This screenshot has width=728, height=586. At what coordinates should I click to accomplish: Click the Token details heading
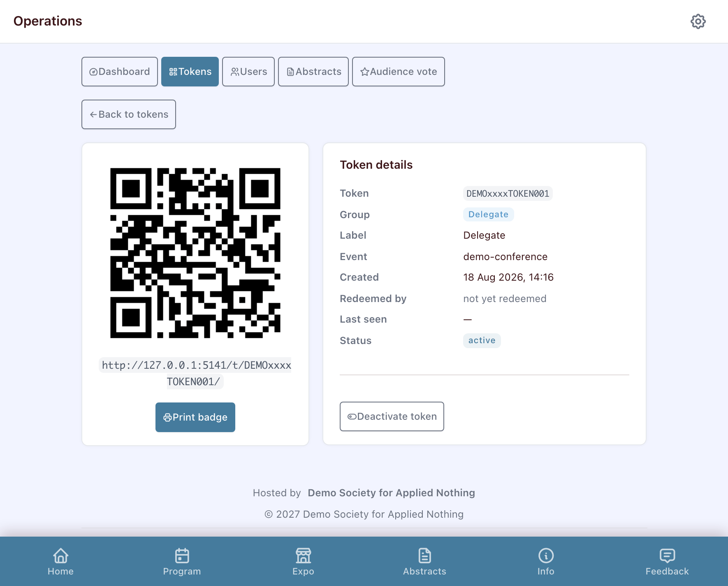376,165
